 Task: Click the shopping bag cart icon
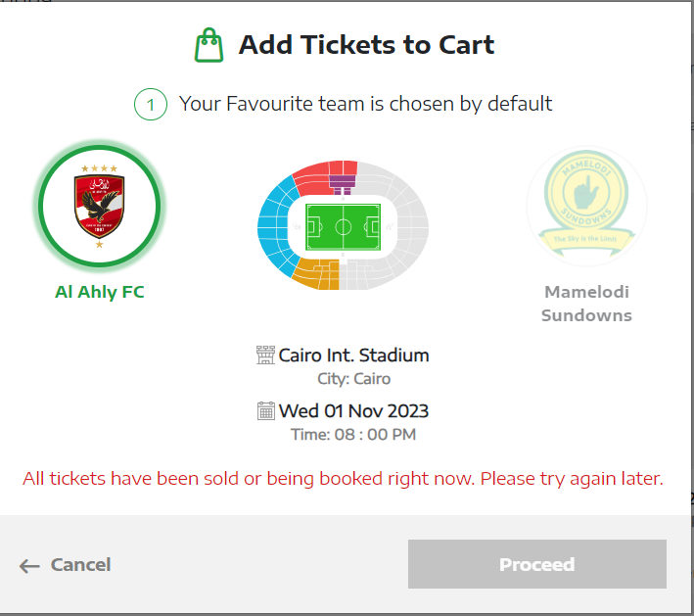coord(208,45)
